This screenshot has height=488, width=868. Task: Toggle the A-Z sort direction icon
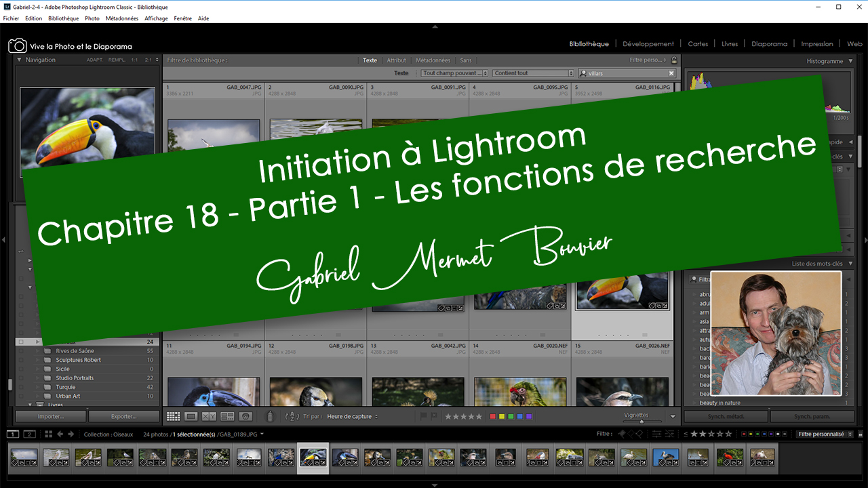point(292,417)
